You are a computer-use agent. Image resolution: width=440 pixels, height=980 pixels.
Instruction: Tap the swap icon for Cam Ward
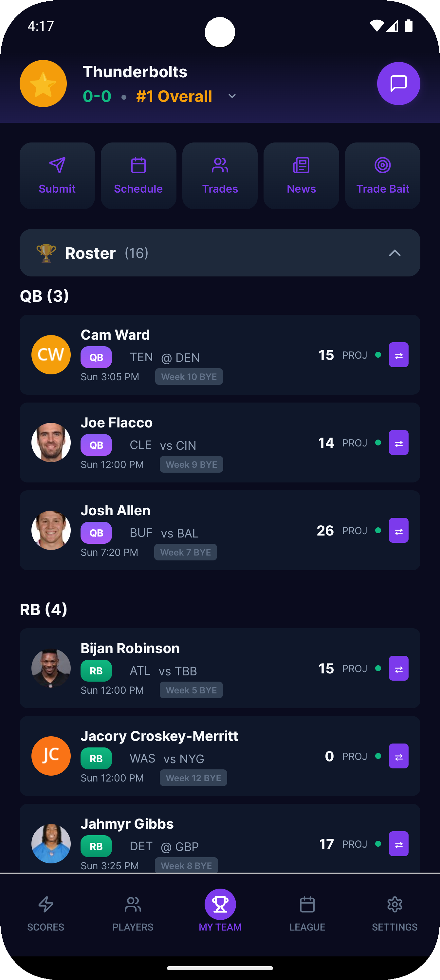[398, 355]
